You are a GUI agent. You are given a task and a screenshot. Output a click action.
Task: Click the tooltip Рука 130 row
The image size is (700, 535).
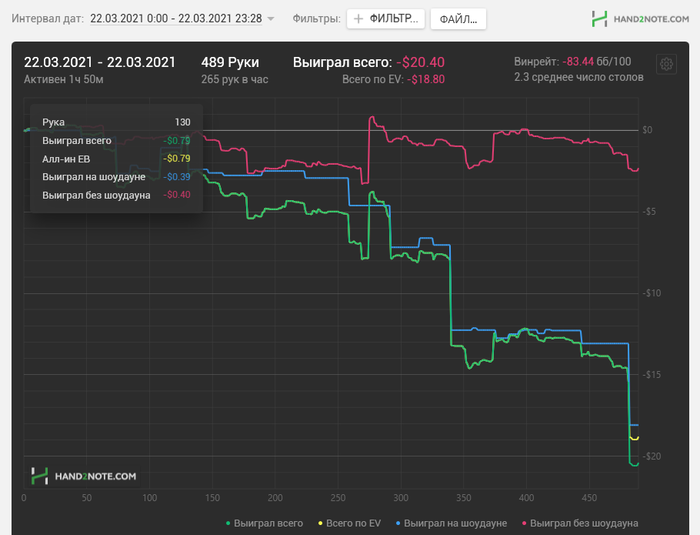pyautogui.click(x=116, y=122)
